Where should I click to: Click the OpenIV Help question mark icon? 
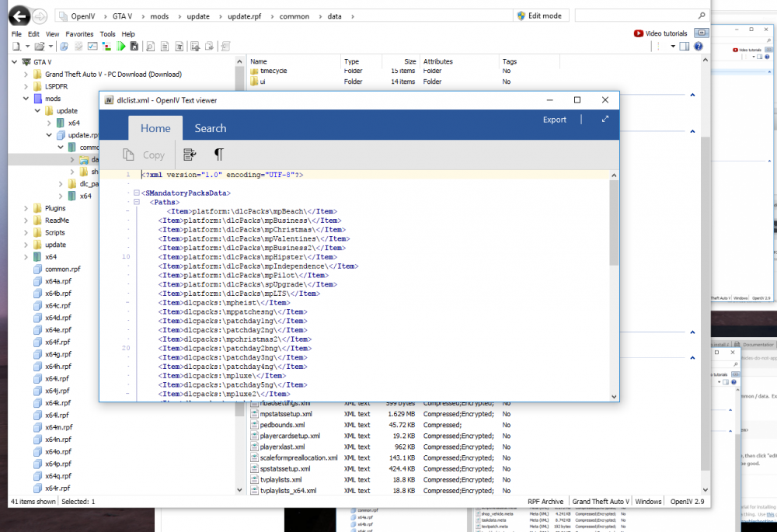698,46
